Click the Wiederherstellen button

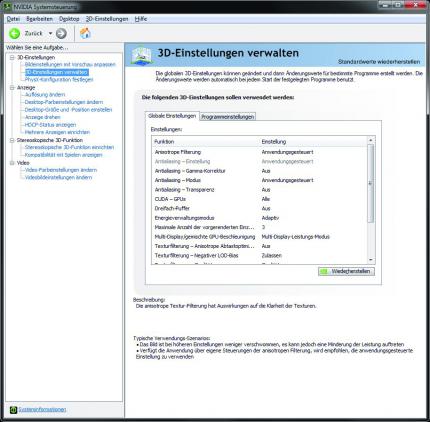tap(346, 271)
